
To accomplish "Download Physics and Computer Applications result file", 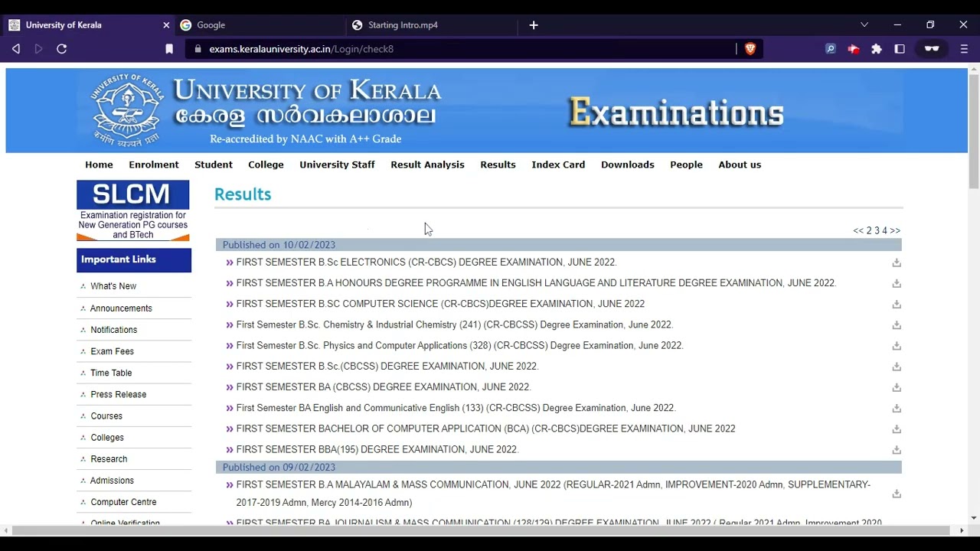I will click(897, 346).
